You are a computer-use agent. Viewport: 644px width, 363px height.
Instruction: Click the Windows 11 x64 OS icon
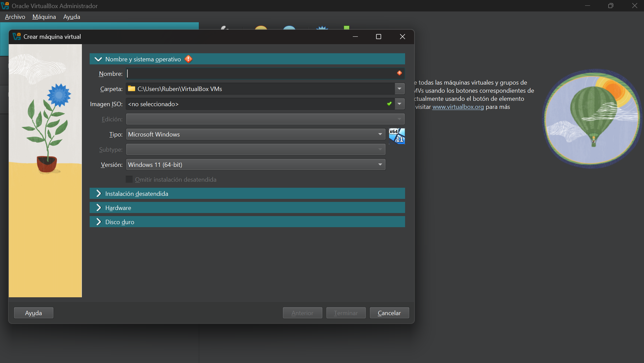click(x=397, y=136)
